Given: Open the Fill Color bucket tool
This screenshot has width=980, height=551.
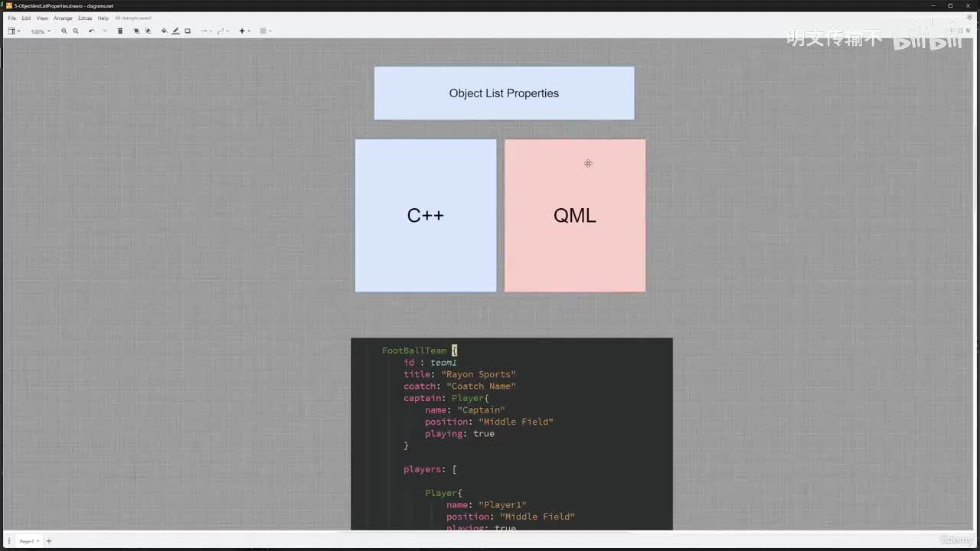Looking at the screenshot, I should [x=164, y=31].
